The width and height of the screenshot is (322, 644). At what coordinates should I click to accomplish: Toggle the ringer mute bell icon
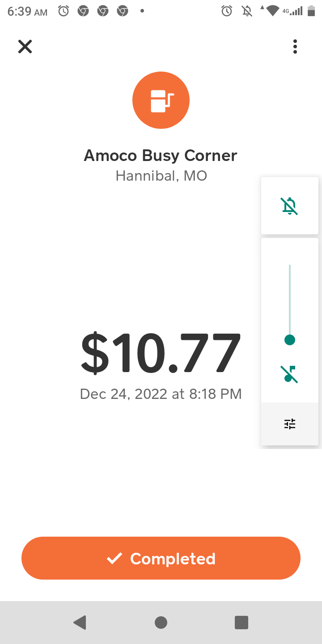290,206
